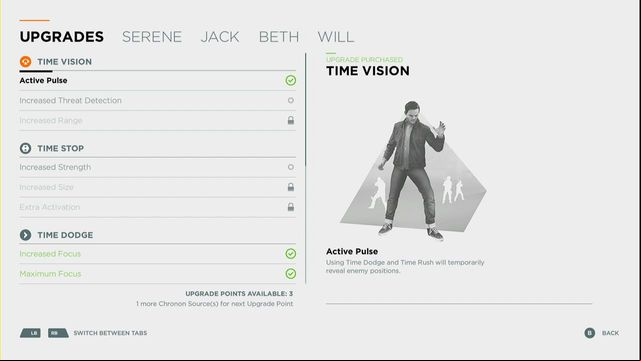Click the lock icon on Increased Size
Screen dimensions: 641x361
(x=291, y=187)
